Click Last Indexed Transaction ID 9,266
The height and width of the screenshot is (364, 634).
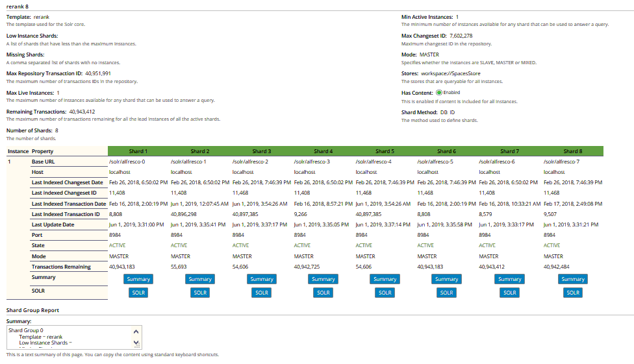300,215
